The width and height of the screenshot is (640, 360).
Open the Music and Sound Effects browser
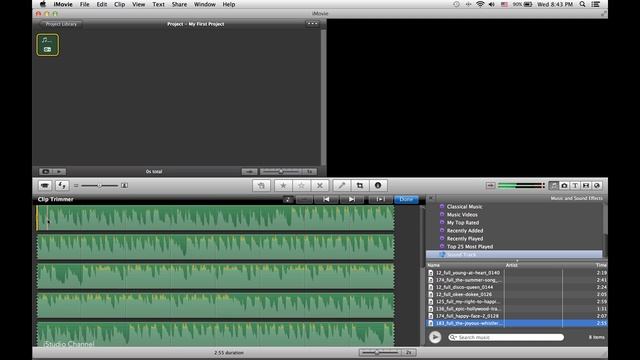tap(553, 185)
